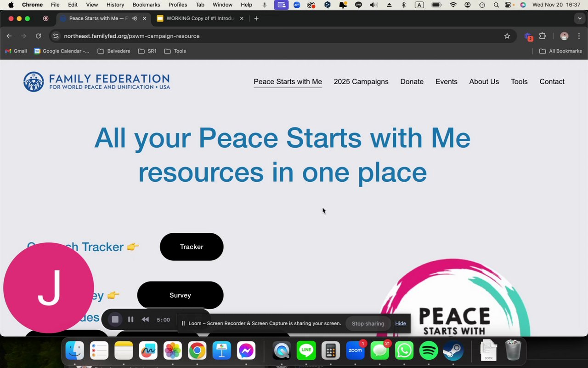
Task: Open the DOCX file in the dock
Action: click(488, 351)
